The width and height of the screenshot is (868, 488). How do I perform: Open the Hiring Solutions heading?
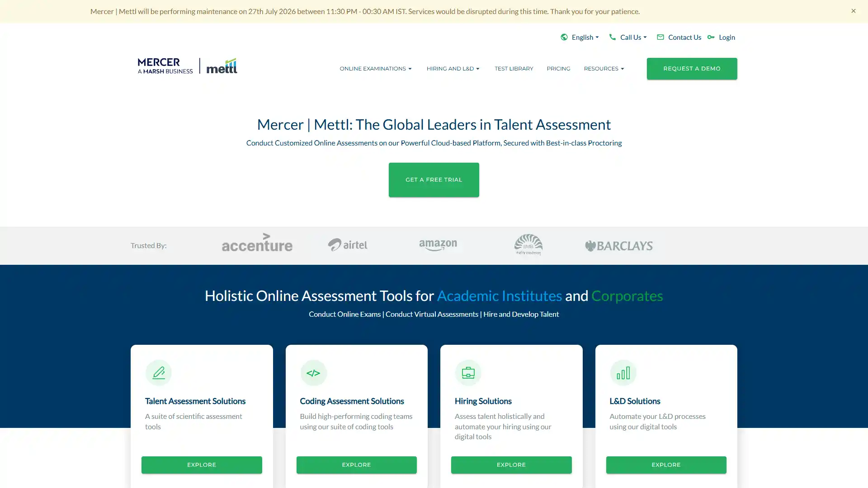(483, 401)
